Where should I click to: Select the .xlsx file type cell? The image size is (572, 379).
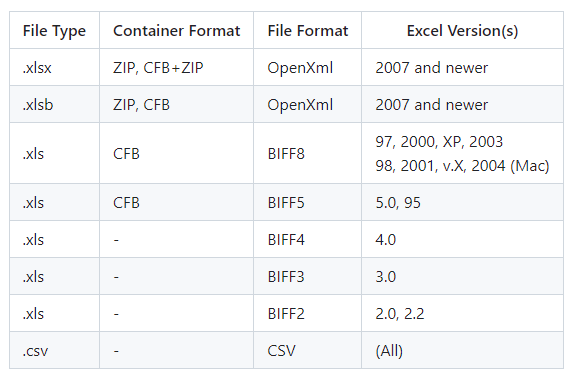tap(54, 67)
